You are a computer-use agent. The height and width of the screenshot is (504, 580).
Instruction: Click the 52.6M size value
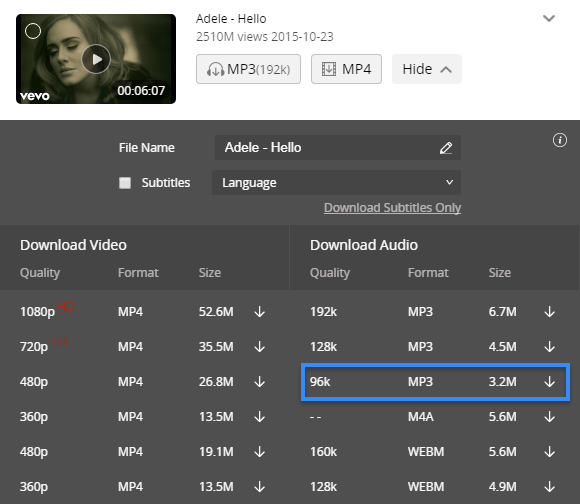216,312
